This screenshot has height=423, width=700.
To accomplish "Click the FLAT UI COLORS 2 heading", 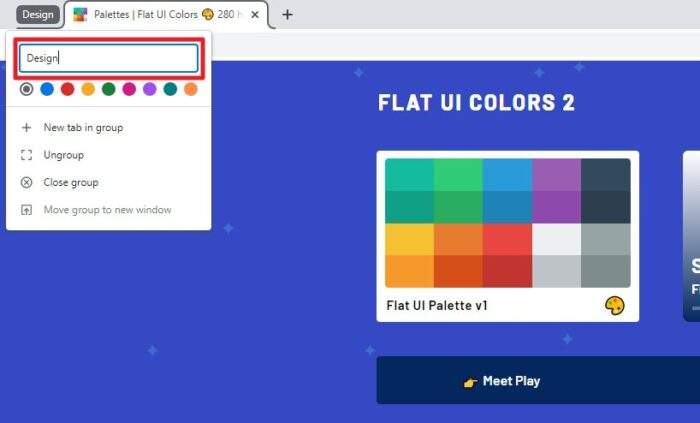I will coord(476,102).
